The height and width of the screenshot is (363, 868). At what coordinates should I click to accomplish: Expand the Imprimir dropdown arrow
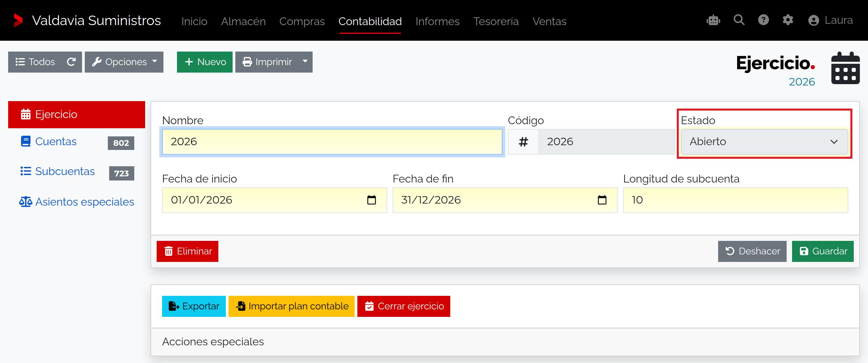[305, 62]
